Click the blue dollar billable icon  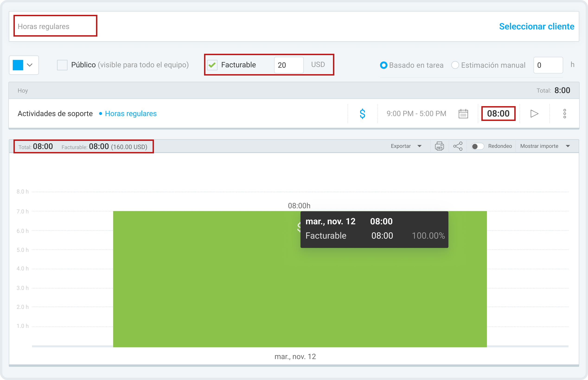point(362,114)
